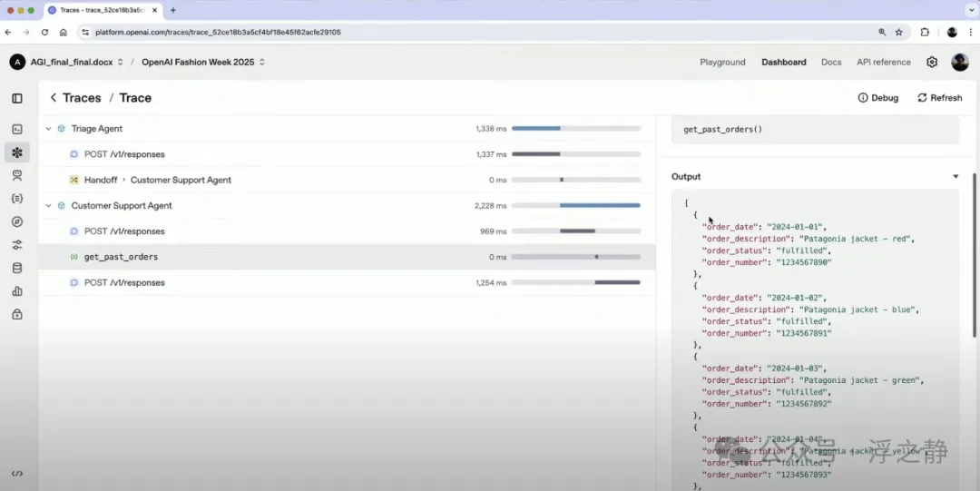
Task: Go back using the Traces chevron arrow
Action: click(x=54, y=98)
